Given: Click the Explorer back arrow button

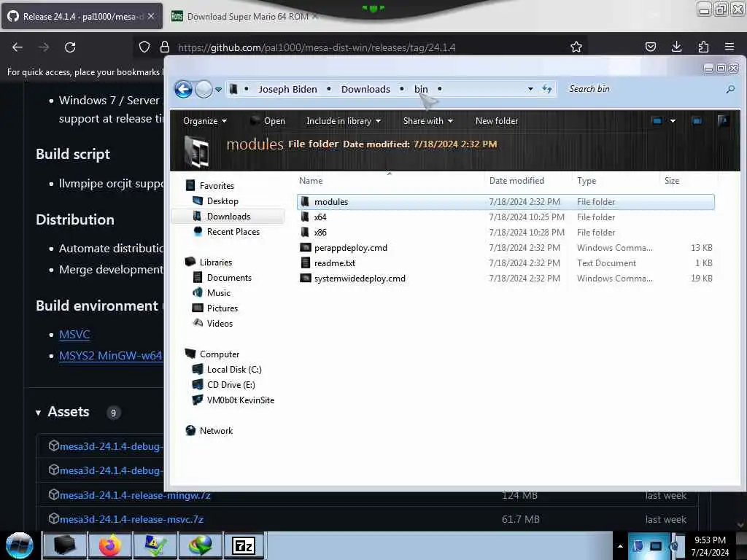Looking at the screenshot, I should click(x=183, y=89).
